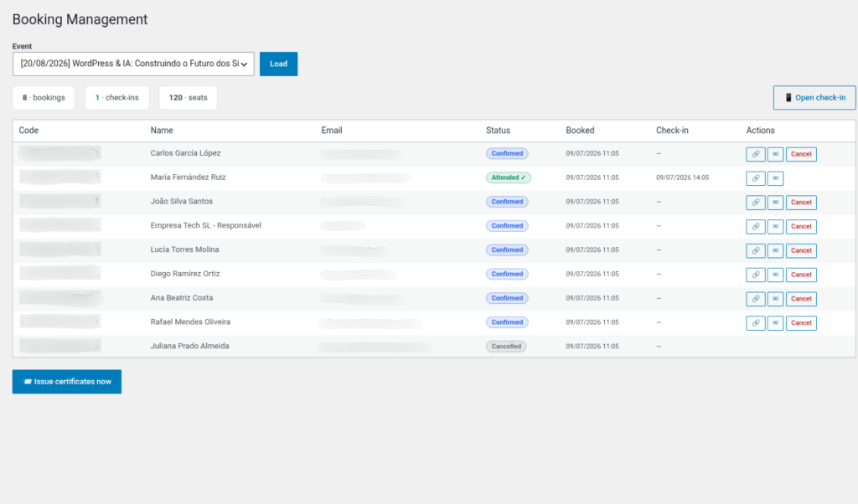
Task: Open check-in screen button
Action: click(x=814, y=98)
